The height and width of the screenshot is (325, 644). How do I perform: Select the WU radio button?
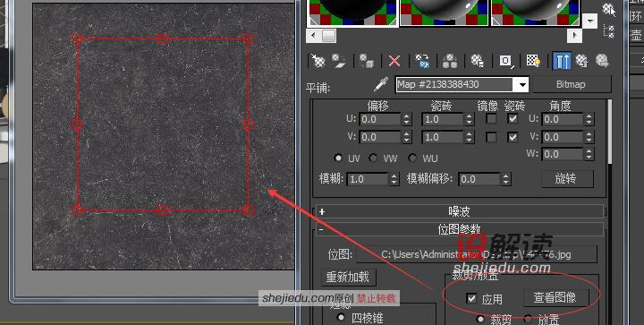click(x=412, y=158)
